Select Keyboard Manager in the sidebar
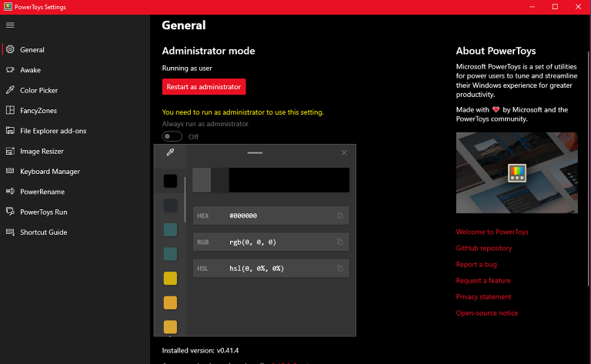 75,172
